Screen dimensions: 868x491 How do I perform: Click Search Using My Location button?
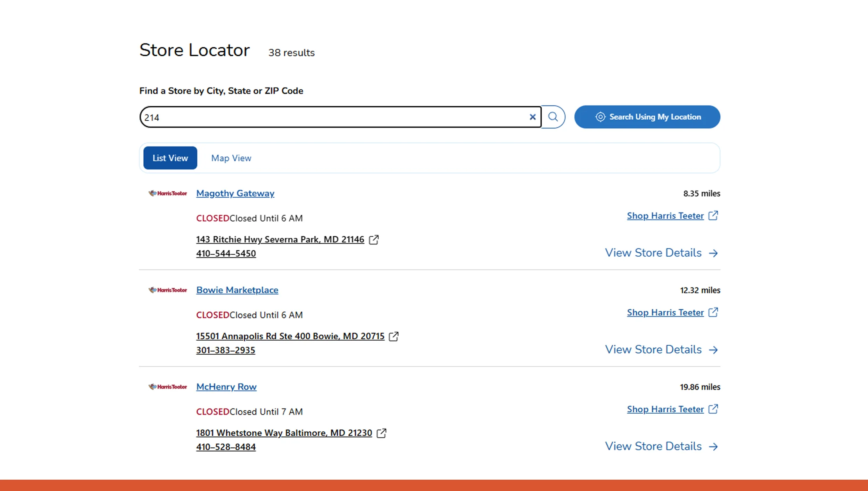point(647,117)
